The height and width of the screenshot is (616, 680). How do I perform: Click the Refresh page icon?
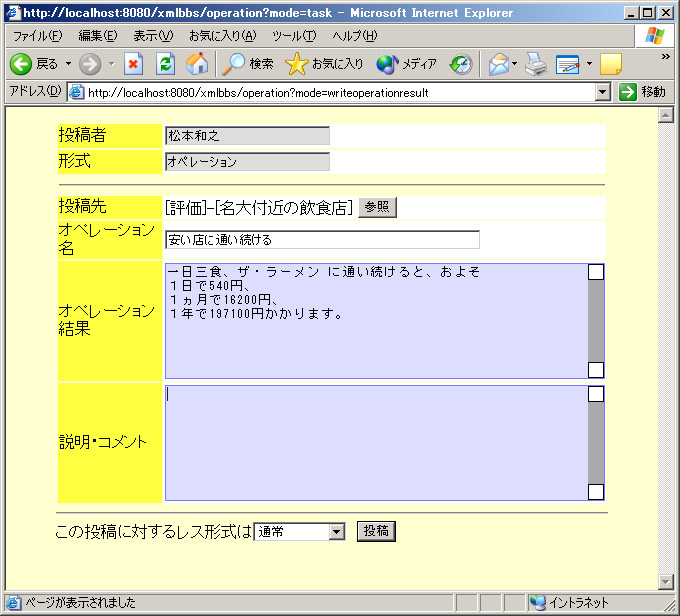[165, 64]
